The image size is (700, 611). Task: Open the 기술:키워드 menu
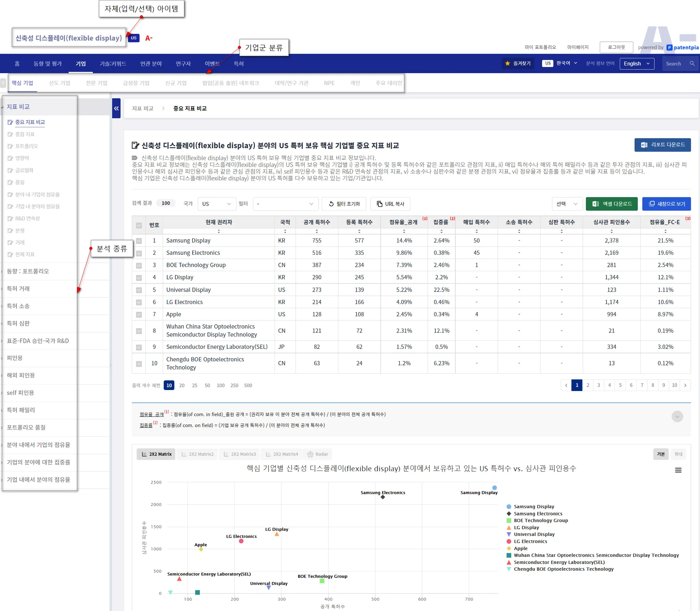tap(113, 64)
